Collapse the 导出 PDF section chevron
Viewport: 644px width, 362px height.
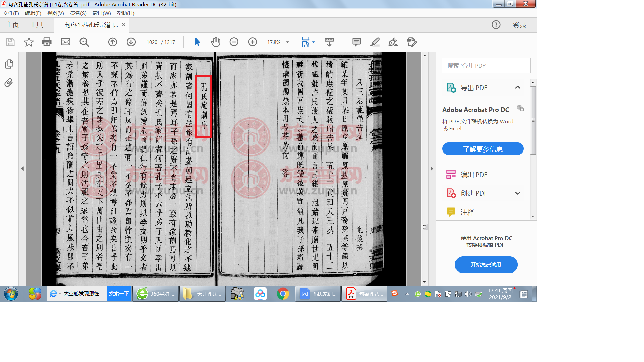518,87
